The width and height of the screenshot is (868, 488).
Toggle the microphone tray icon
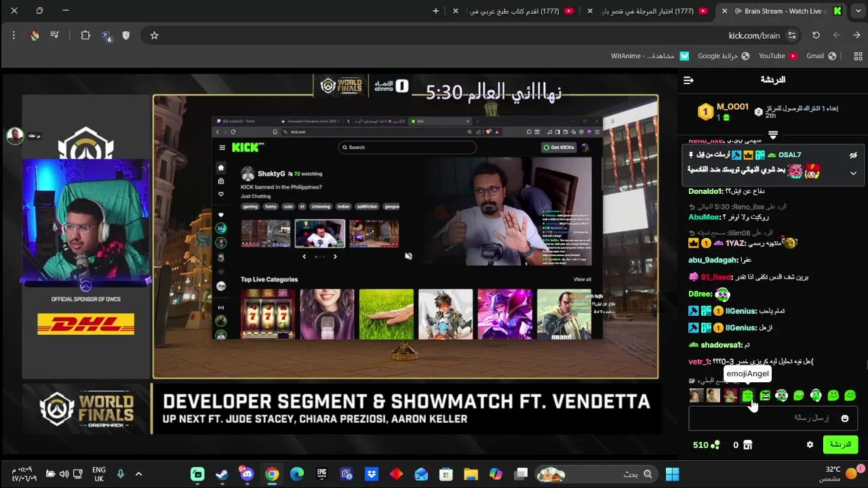(121, 474)
